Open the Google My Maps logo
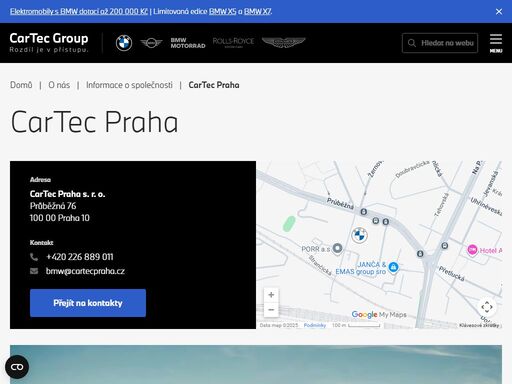This screenshot has width=512, height=384. [x=379, y=314]
